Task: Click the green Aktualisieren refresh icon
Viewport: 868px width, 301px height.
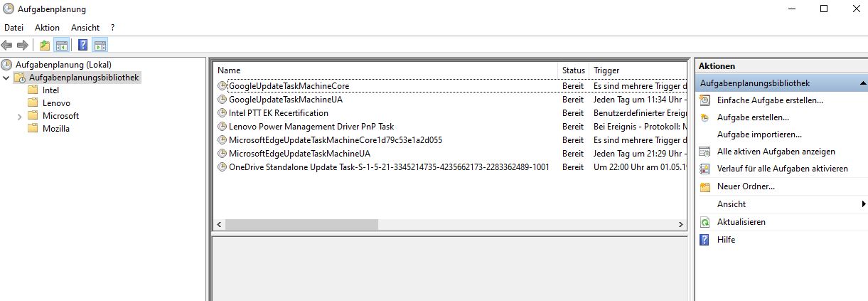Action: tap(704, 222)
